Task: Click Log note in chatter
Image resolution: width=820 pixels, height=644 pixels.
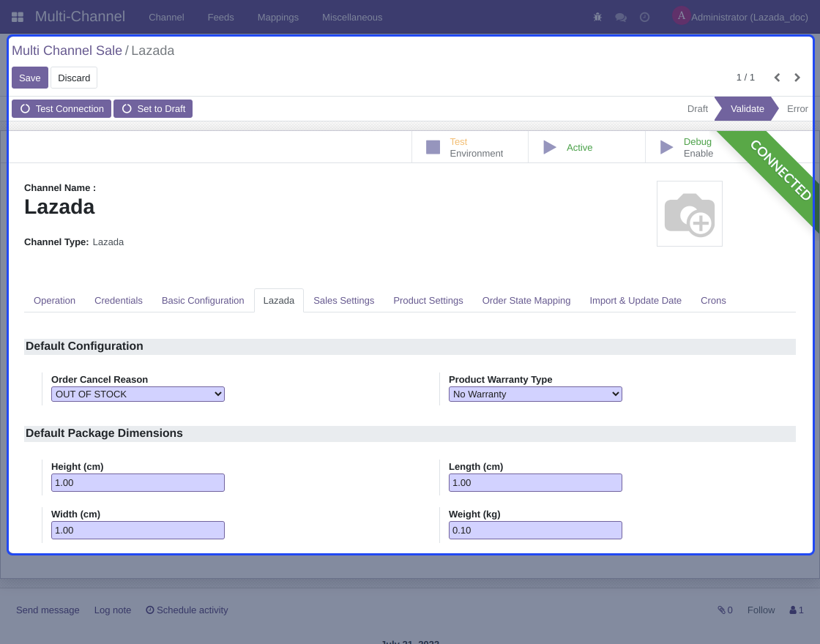Action: pos(113,610)
